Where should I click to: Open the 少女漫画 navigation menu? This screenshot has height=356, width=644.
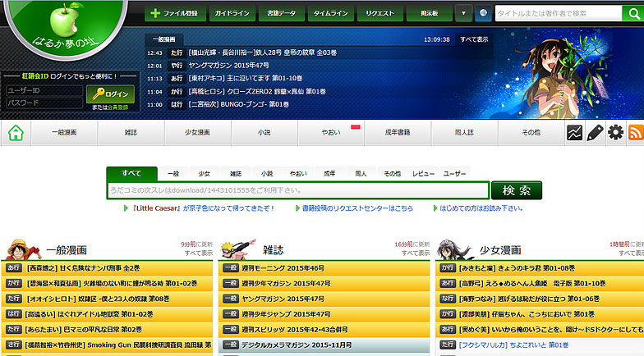[196, 133]
